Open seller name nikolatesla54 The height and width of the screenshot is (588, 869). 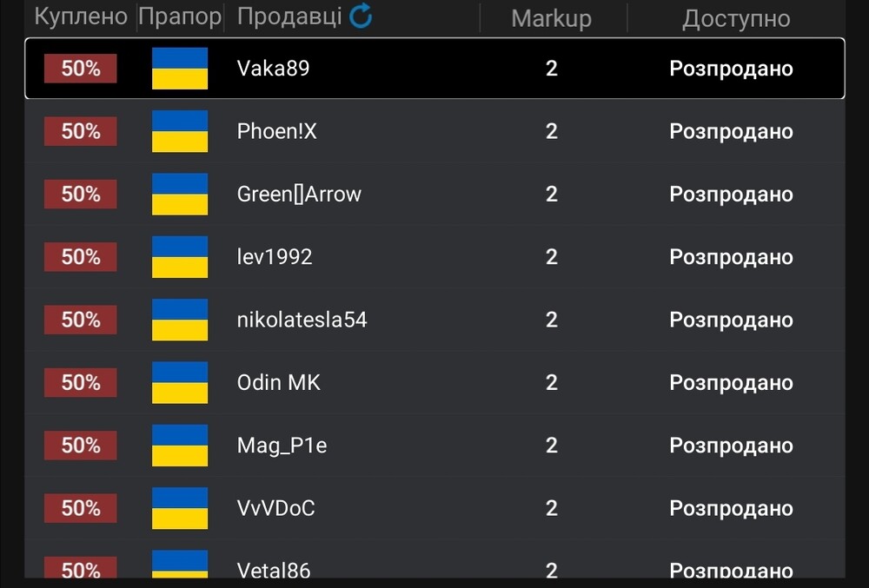[x=302, y=320]
